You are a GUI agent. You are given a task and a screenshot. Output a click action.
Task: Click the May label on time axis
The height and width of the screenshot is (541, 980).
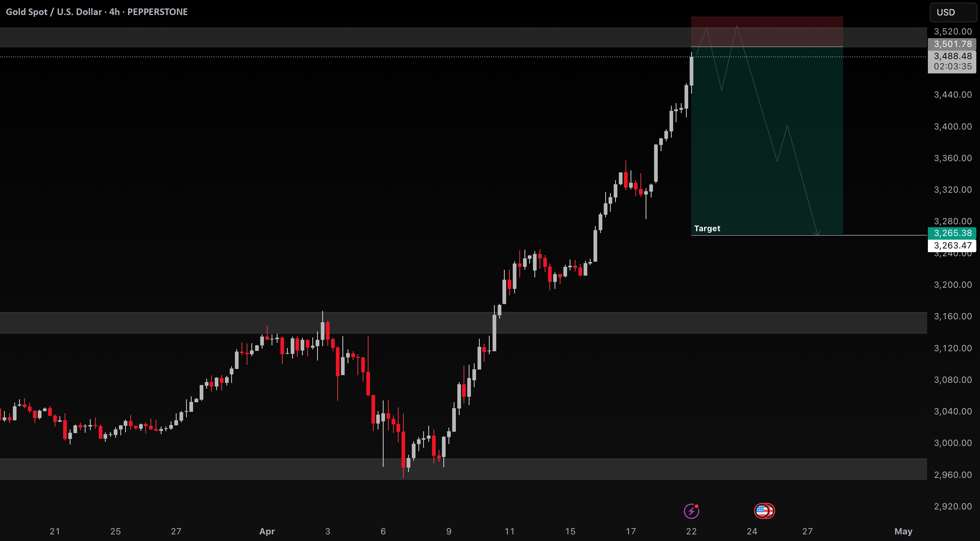pos(903,531)
